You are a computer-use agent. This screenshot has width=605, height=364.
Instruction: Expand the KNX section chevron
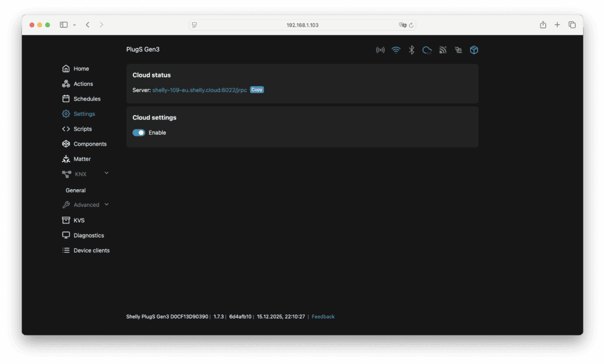point(106,173)
